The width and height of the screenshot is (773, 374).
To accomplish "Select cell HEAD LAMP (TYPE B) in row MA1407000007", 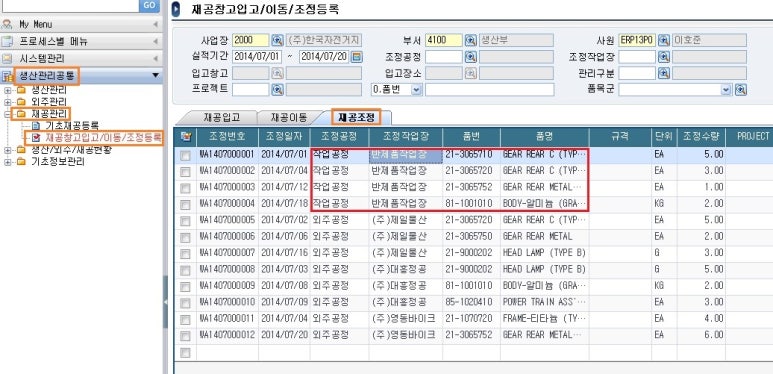I will (545, 253).
